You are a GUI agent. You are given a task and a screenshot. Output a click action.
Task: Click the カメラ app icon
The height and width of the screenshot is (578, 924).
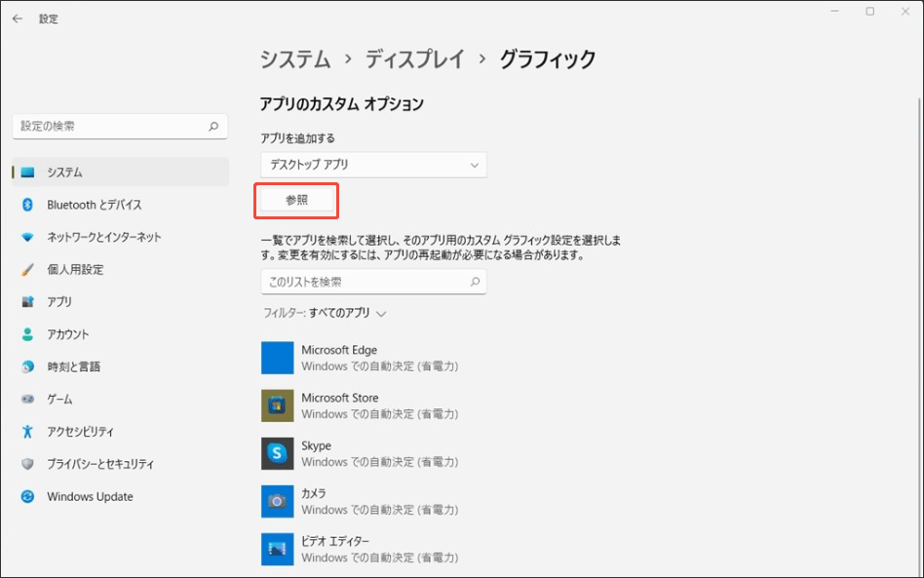pos(278,501)
